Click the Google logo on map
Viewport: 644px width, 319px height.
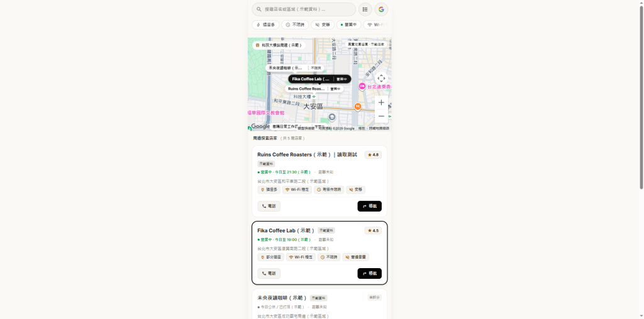[260, 126]
